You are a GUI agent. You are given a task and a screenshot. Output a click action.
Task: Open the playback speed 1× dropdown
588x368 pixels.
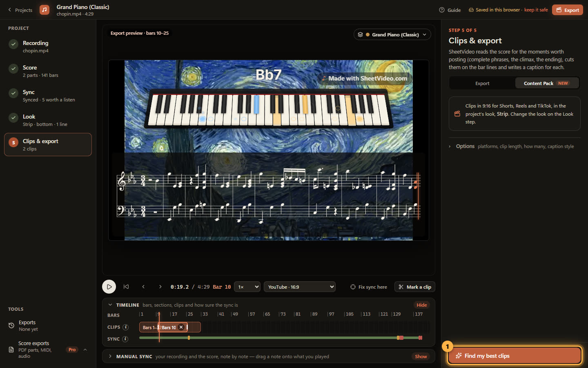(x=247, y=287)
